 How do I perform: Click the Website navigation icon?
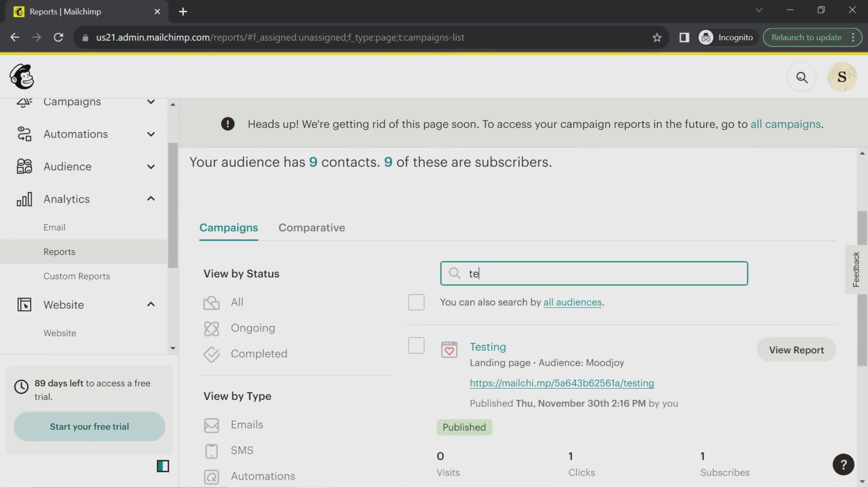point(23,305)
